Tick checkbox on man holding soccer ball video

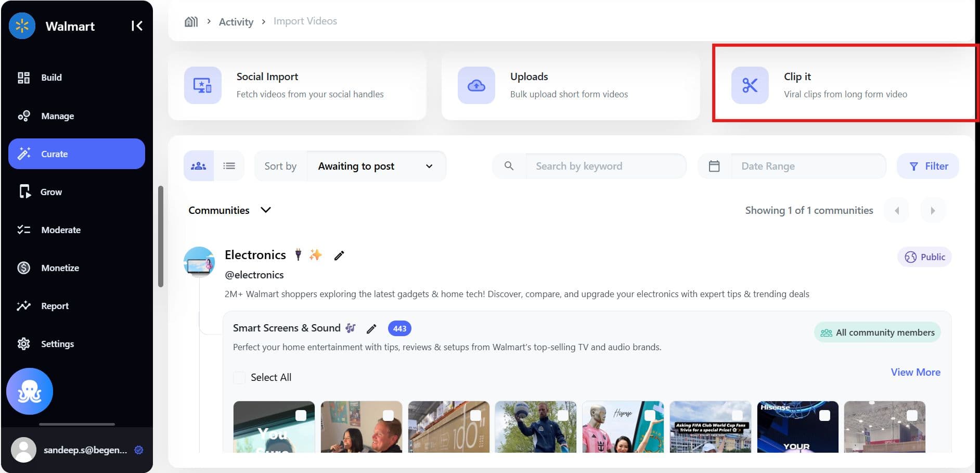563,415
